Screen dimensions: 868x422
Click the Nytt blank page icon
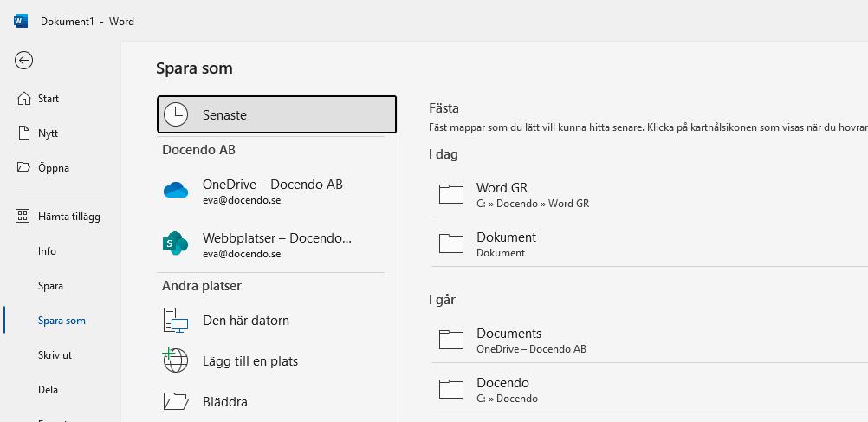[x=23, y=133]
